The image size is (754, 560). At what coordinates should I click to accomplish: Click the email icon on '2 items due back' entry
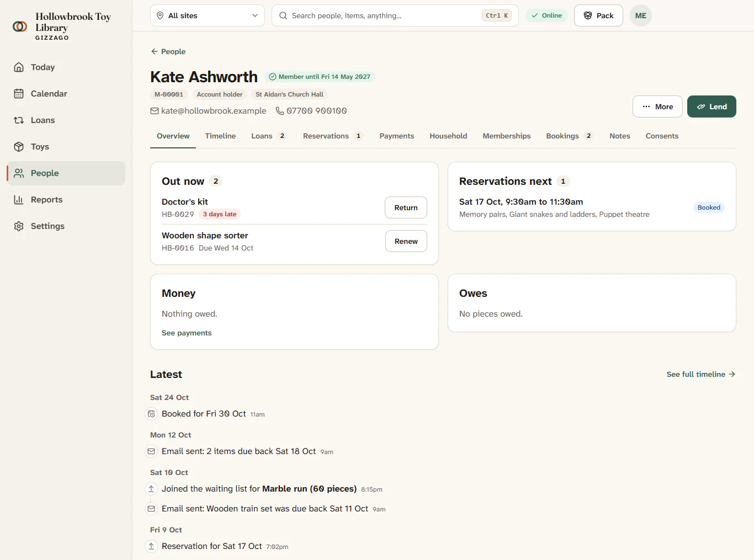[x=151, y=451]
